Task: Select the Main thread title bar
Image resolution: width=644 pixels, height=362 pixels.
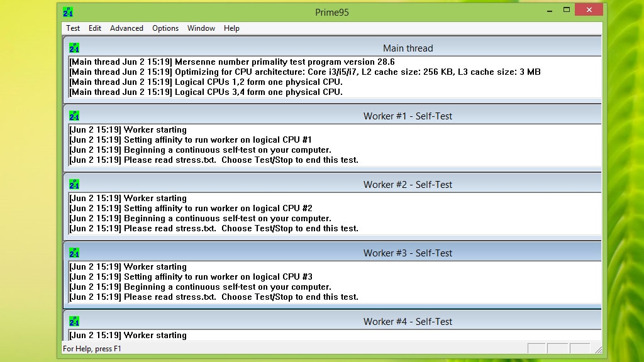Action: tap(333, 48)
